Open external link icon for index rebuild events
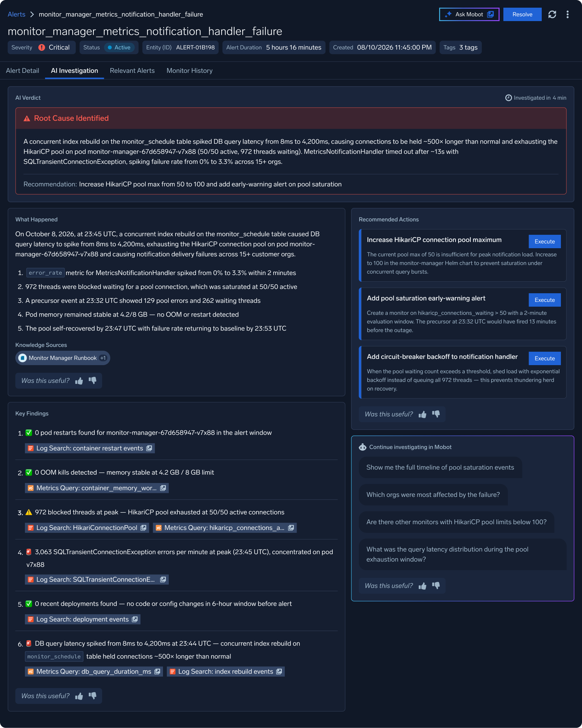The image size is (582, 728). (279, 672)
